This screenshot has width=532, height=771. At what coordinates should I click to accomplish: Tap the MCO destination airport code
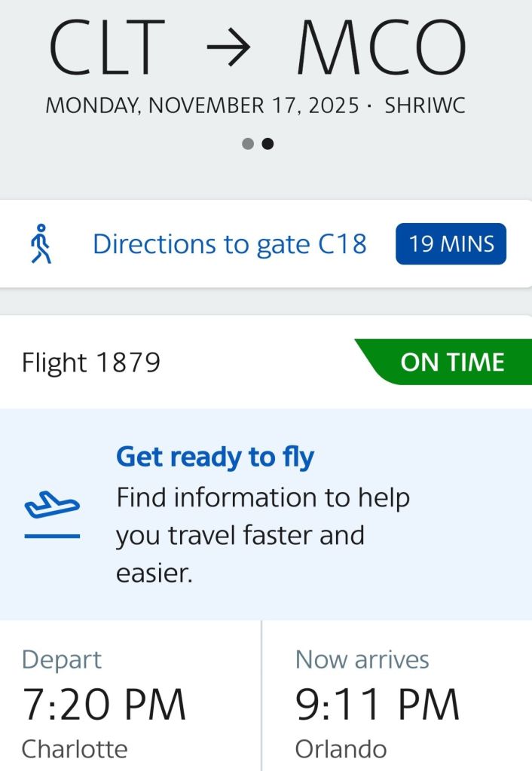[x=381, y=50]
